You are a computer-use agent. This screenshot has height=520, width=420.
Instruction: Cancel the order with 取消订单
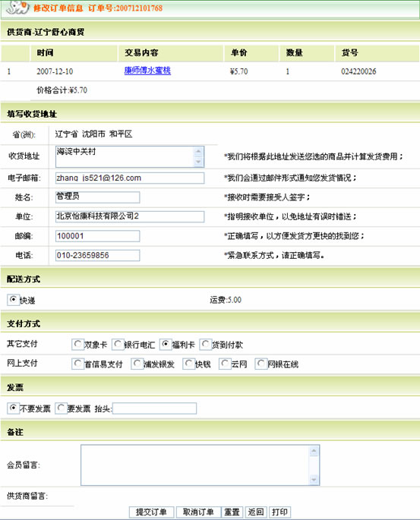pyautogui.click(x=198, y=512)
